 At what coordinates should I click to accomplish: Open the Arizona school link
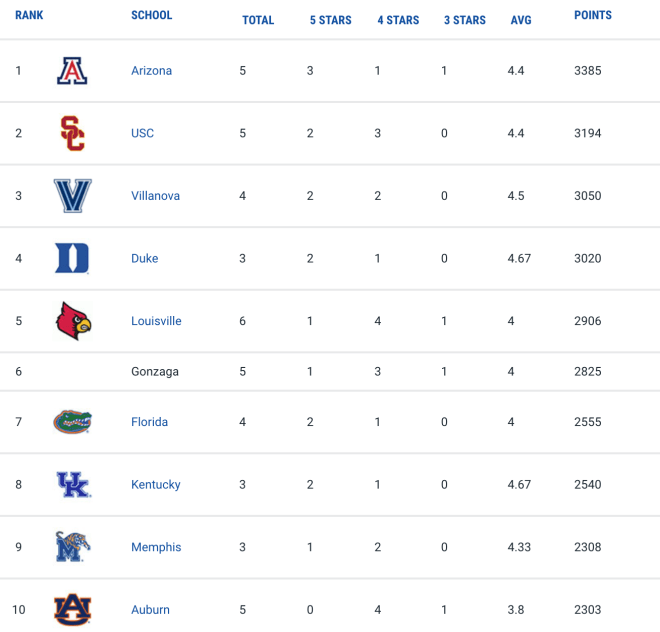[x=152, y=71]
